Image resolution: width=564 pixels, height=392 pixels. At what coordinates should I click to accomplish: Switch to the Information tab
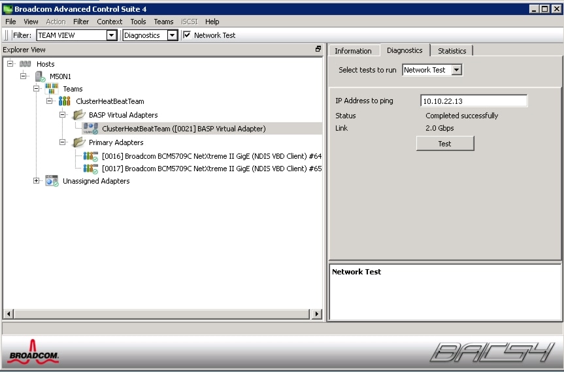pos(353,51)
